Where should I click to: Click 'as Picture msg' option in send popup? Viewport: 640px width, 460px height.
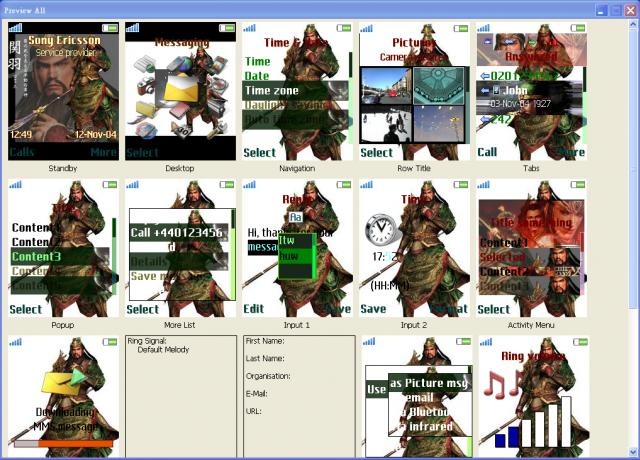[430, 383]
